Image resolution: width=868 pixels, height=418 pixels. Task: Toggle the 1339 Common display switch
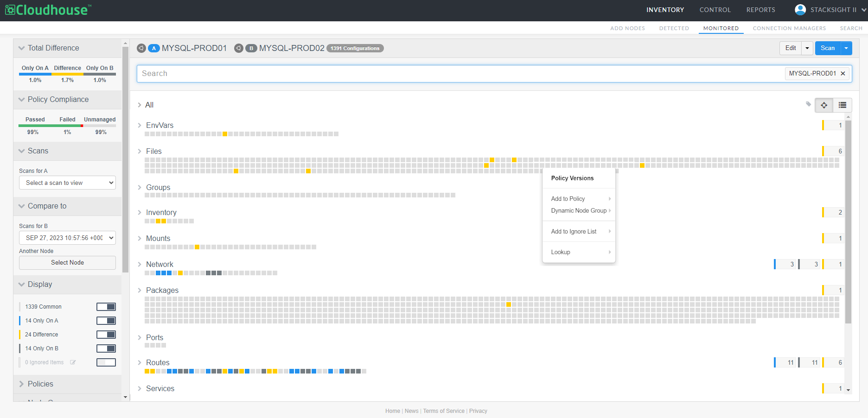[106, 307]
